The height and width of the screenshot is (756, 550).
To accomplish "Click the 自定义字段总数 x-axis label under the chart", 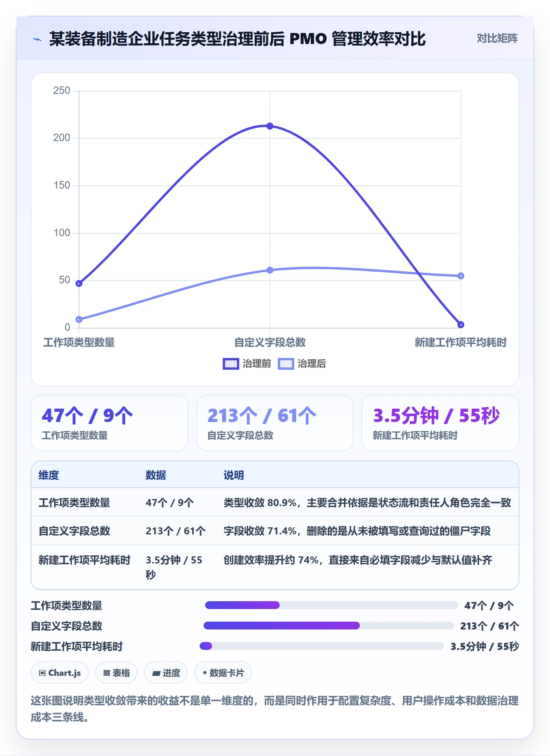I will pos(270,342).
